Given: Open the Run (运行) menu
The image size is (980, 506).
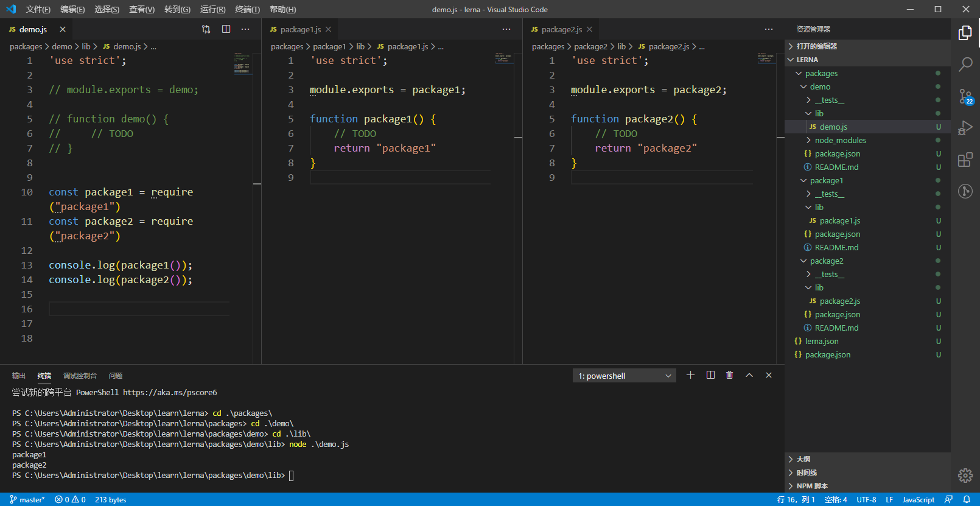Looking at the screenshot, I should pyautogui.click(x=212, y=9).
